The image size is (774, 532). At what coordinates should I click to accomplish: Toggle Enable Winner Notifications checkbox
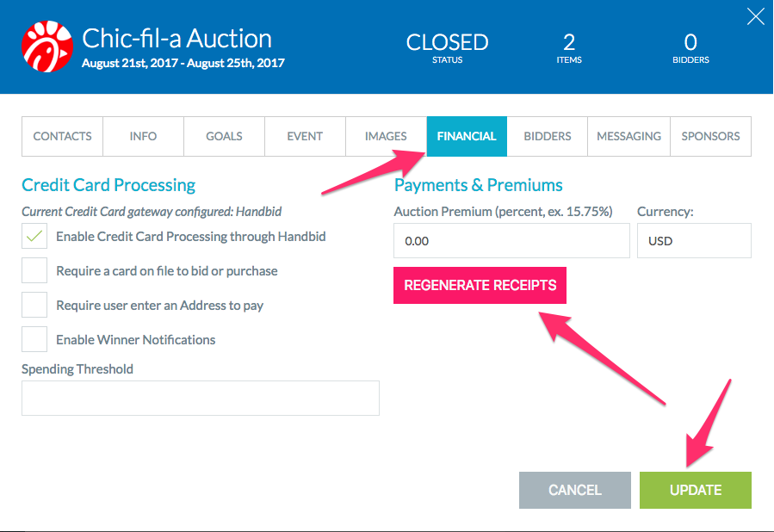click(x=34, y=339)
